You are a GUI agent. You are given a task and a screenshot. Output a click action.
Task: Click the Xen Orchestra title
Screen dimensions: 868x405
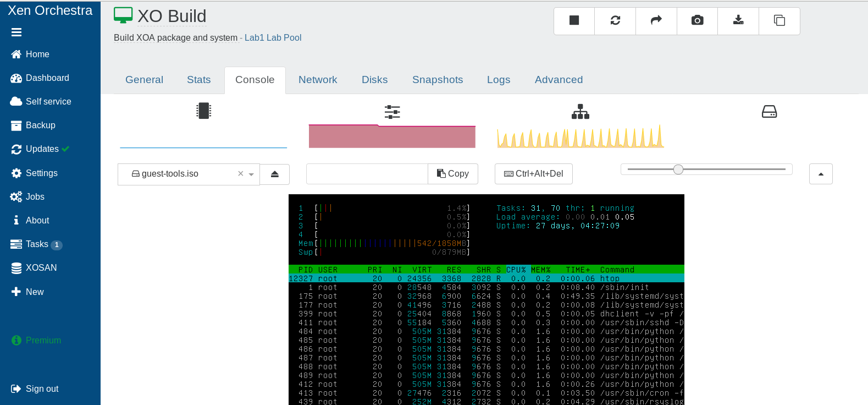pos(50,10)
